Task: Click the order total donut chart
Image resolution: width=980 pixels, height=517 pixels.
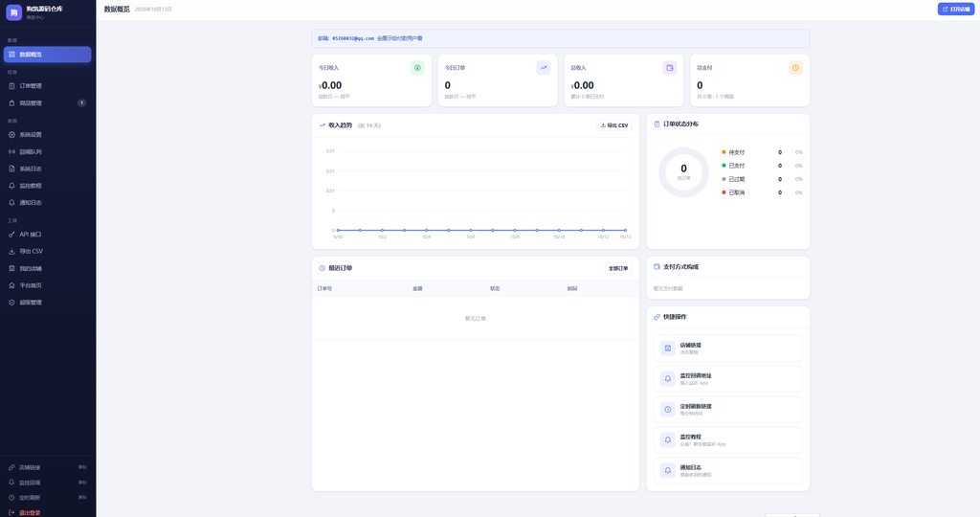Action: coord(683,172)
